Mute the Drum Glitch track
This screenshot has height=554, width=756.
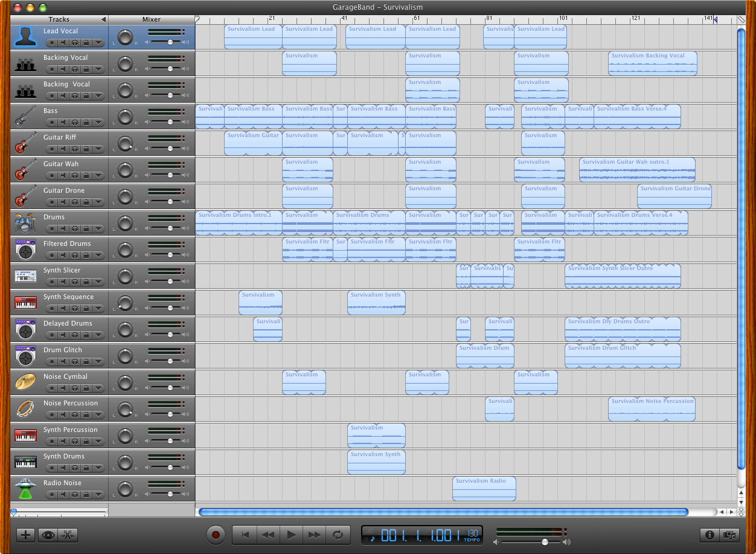click(x=63, y=362)
